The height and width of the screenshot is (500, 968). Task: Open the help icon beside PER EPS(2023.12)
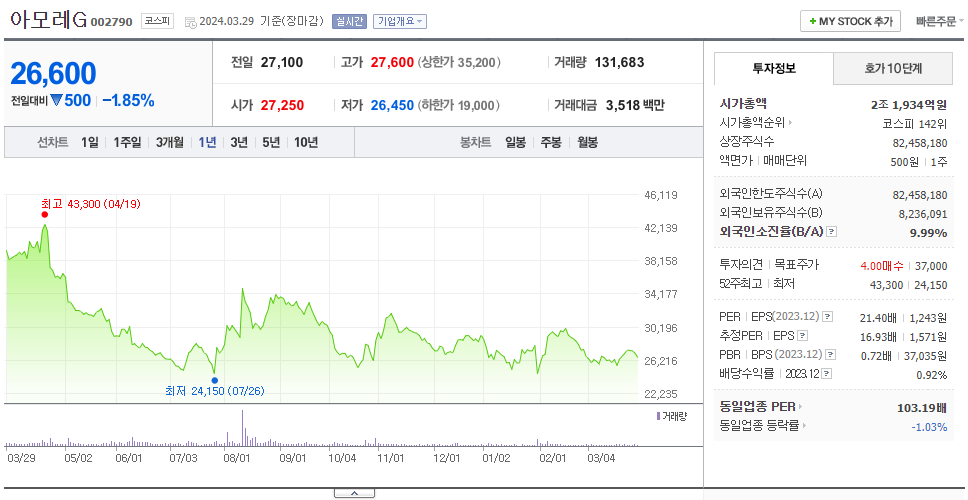pyautogui.click(x=827, y=317)
